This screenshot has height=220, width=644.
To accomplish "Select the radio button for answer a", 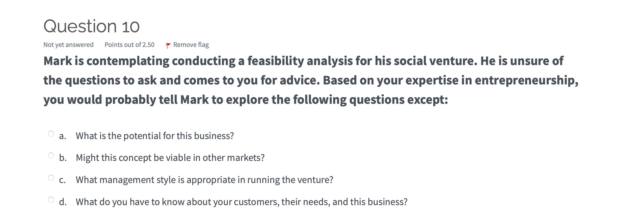I will tap(51, 134).
